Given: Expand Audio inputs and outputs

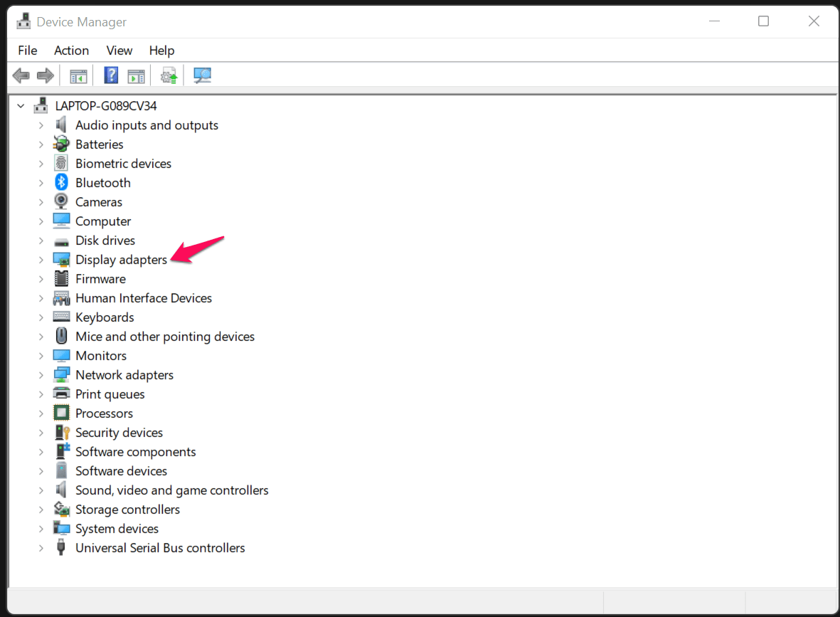Looking at the screenshot, I should 41,125.
